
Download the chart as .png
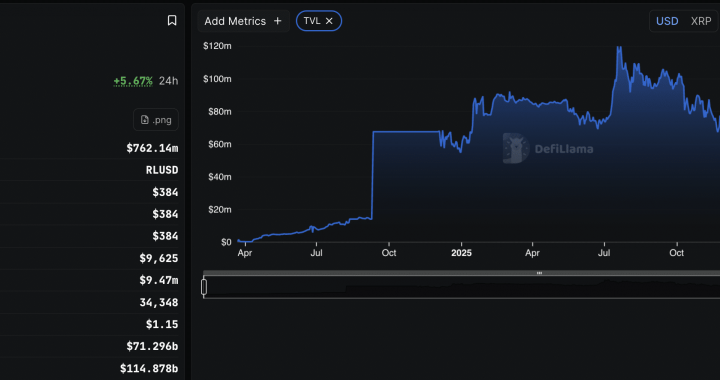(156, 120)
